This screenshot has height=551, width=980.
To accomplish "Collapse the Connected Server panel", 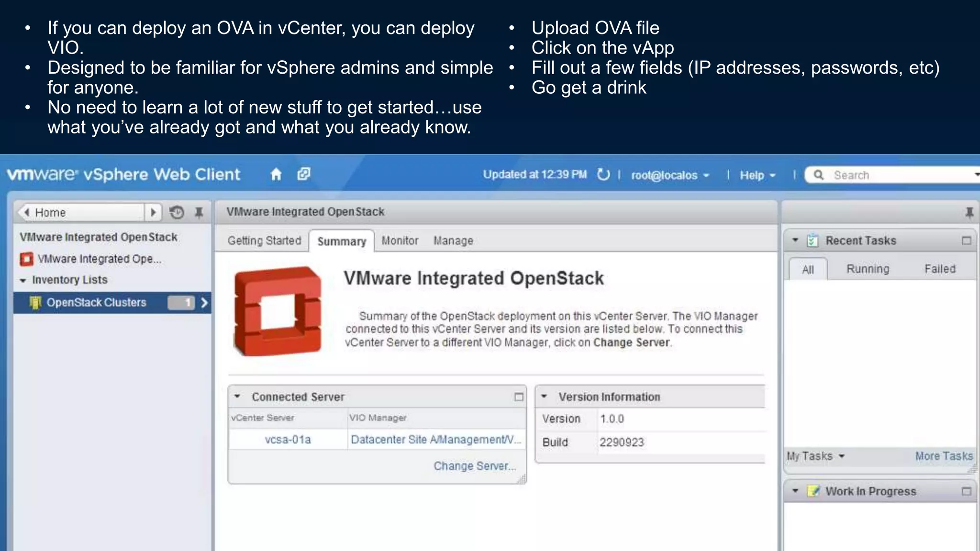I will [237, 397].
